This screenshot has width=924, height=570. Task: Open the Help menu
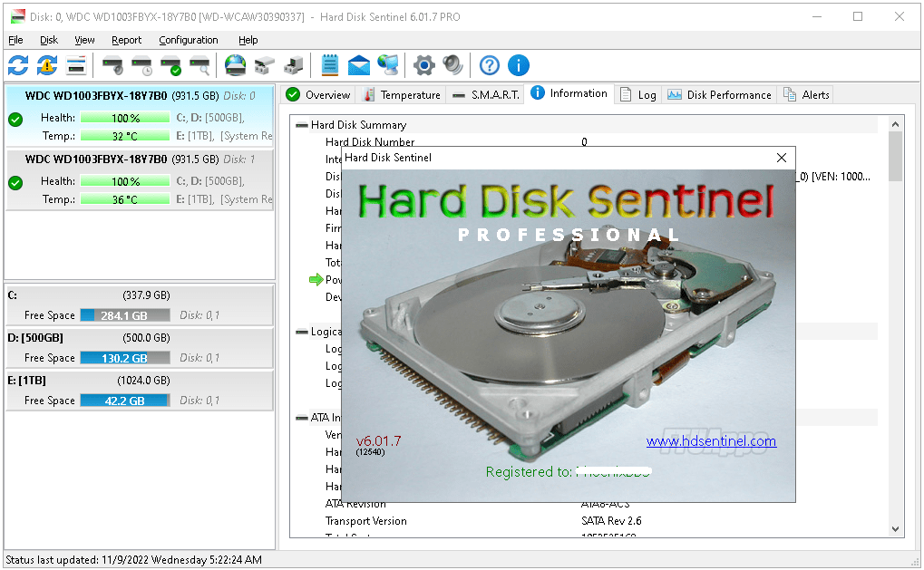click(x=248, y=40)
